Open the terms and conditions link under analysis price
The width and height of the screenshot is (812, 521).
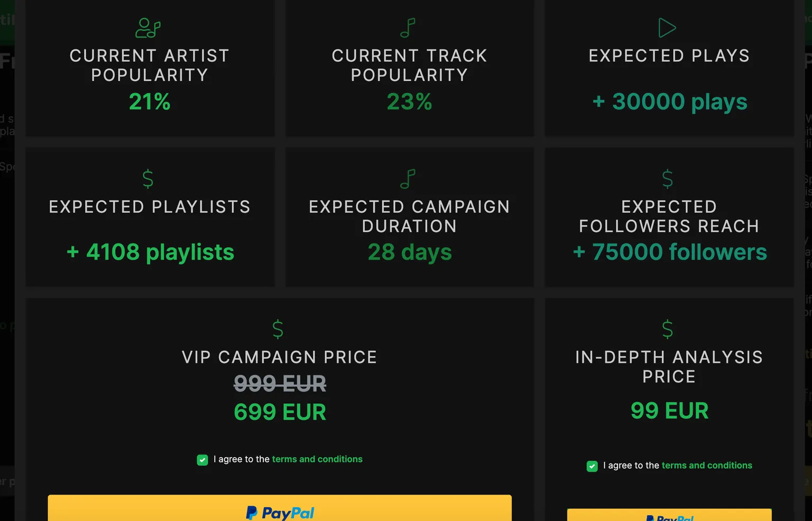point(707,466)
